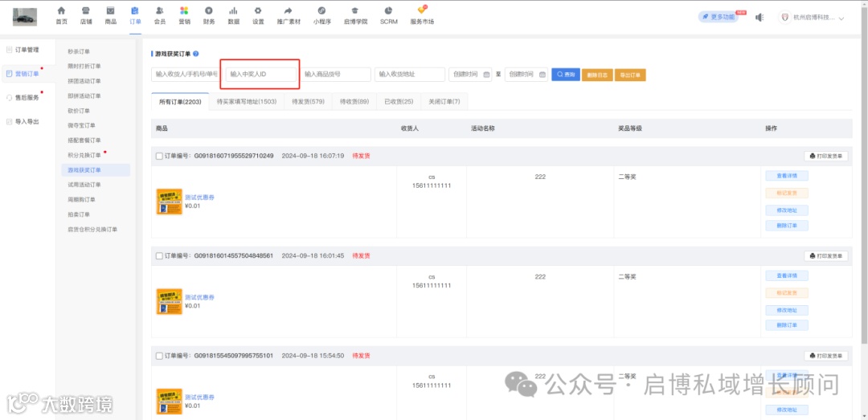Open the 营销 marketing icon in top navigation
The image size is (868, 420).
click(x=184, y=10)
